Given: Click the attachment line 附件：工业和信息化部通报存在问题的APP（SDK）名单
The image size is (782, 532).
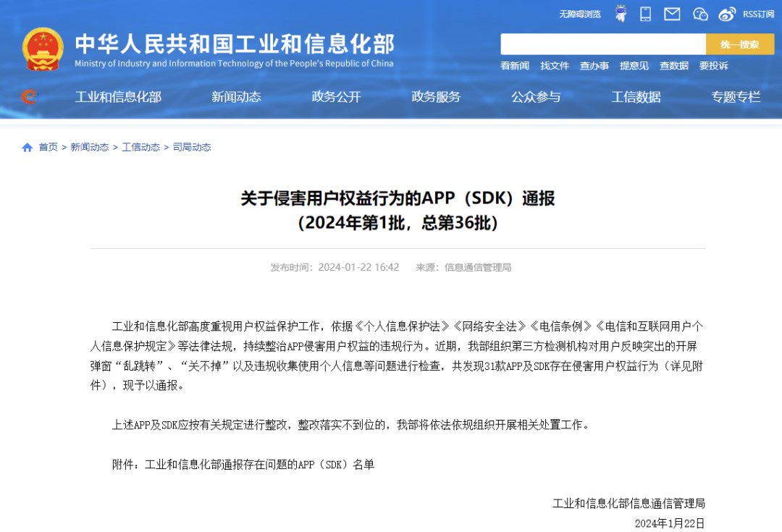Looking at the screenshot, I should (243, 464).
